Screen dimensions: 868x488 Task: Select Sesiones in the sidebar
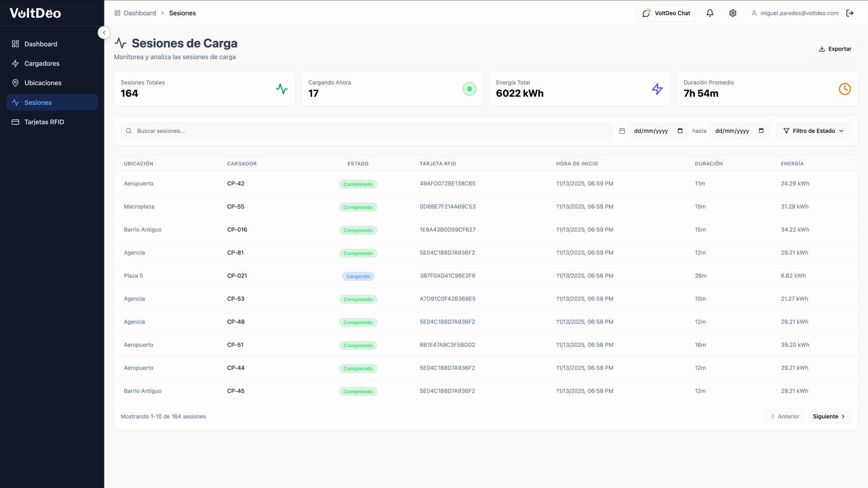coord(52,103)
